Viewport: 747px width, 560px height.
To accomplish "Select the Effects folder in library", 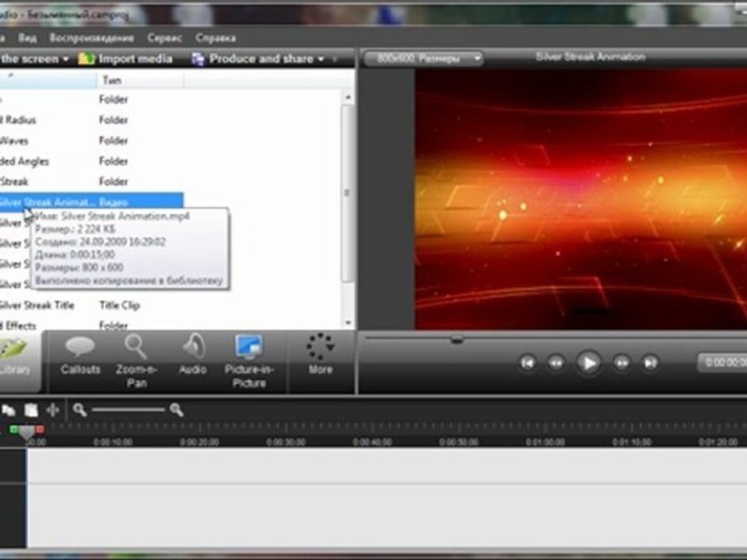I will tap(18, 326).
